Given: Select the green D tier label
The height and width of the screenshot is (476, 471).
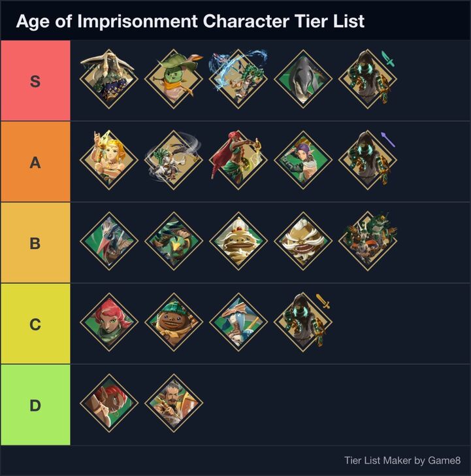Looking at the screenshot, I should [35, 405].
